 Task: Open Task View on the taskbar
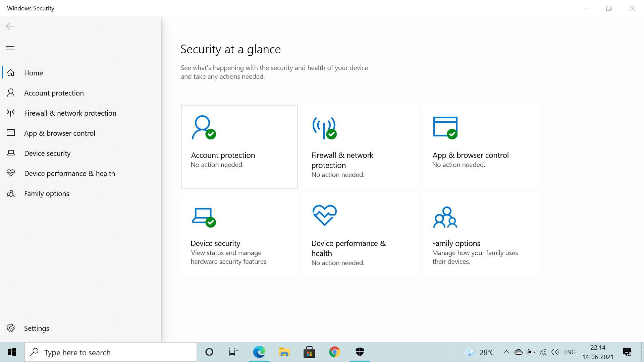(233, 352)
